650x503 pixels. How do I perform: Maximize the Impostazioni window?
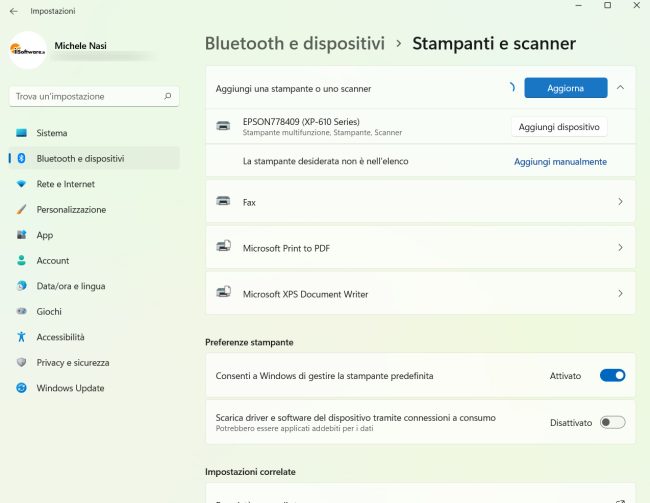click(x=607, y=5)
